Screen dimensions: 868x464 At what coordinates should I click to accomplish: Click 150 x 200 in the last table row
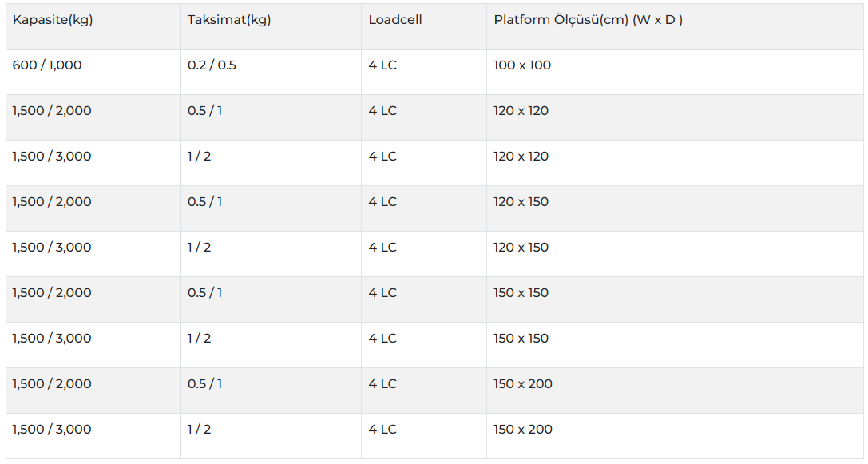523,430
